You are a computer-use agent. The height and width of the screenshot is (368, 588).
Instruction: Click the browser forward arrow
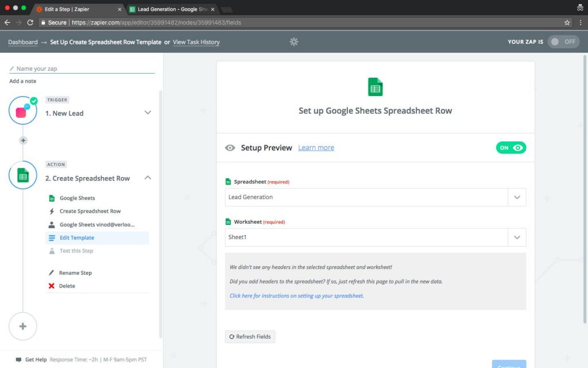[19, 22]
